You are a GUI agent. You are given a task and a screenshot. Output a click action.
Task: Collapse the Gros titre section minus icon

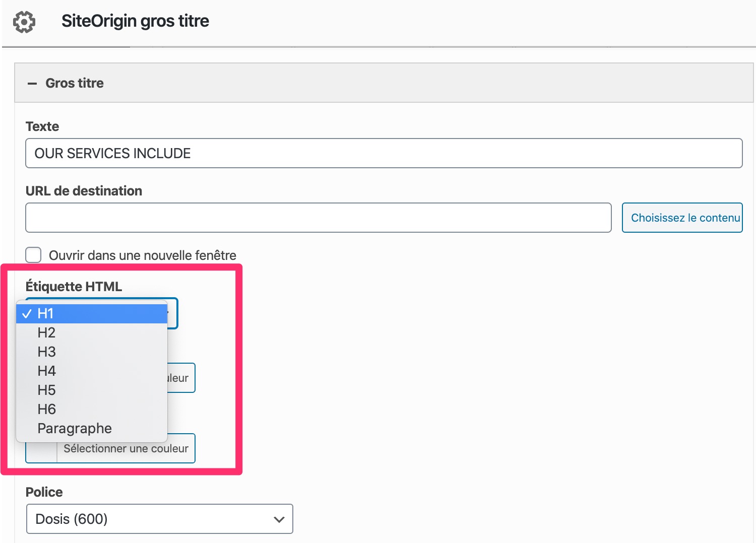click(x=32, y=84)
